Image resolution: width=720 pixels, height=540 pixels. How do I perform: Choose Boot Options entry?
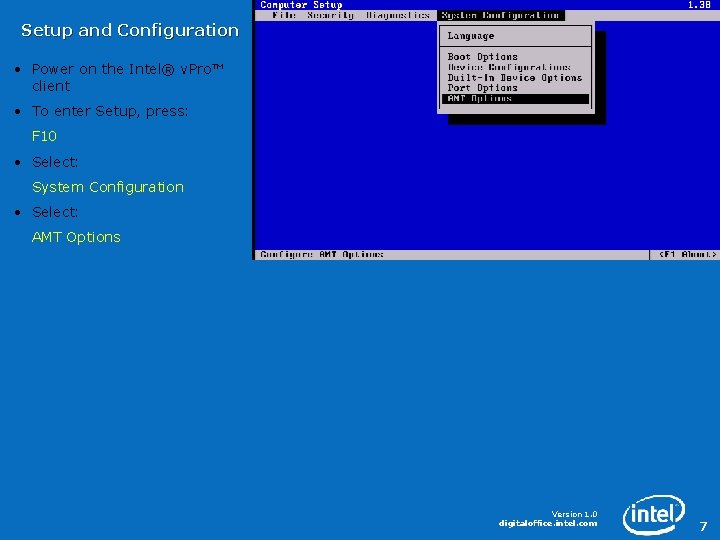[x=483, y=56]
